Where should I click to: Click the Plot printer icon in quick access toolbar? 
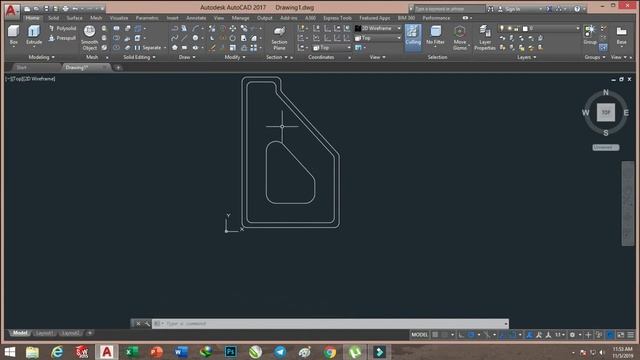coord(65,9)
